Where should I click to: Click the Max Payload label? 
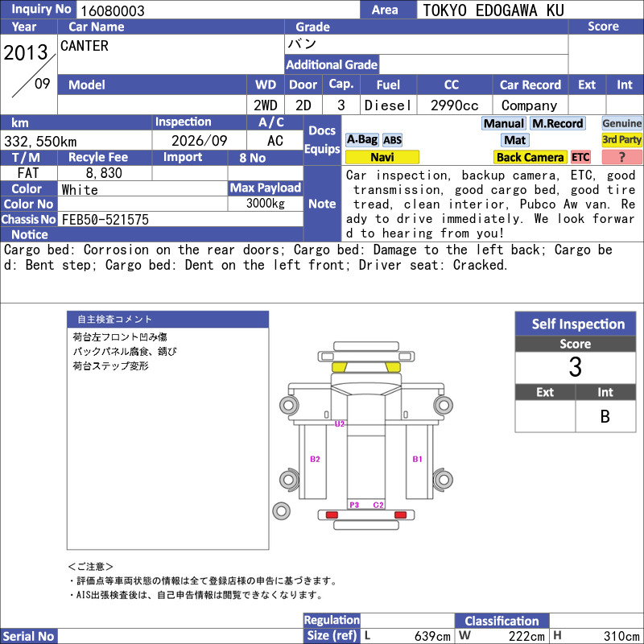click(266, 188)
